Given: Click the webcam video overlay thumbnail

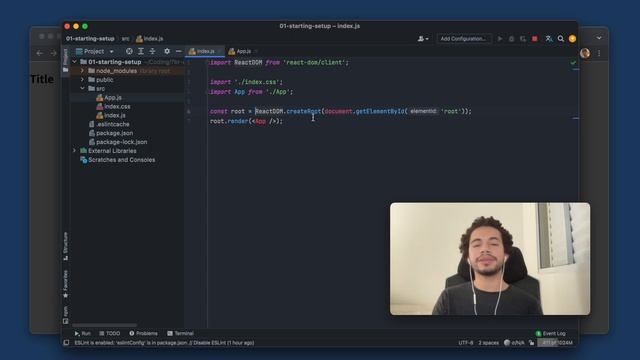Looking at the screenshot, I should click(490, 259).
